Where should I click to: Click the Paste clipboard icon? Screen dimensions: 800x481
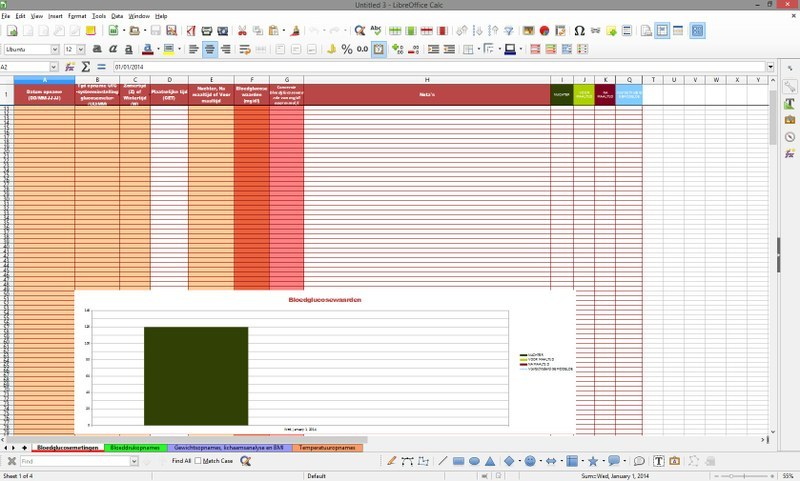point(273,31)
